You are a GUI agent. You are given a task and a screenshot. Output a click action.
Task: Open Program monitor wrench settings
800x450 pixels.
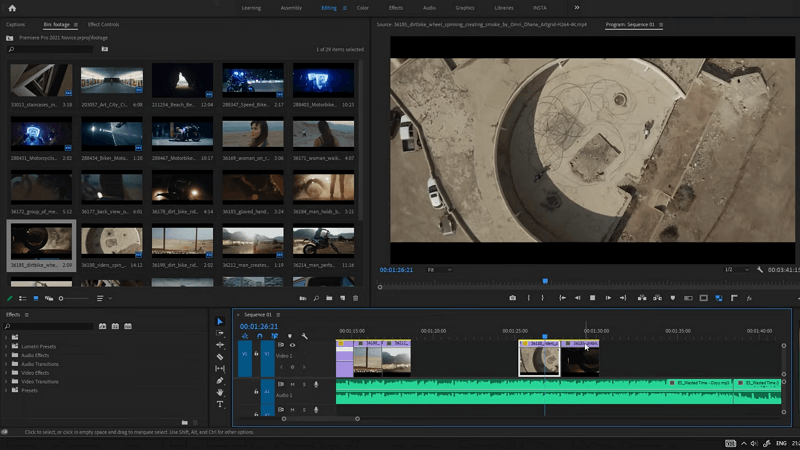(760, 269)
